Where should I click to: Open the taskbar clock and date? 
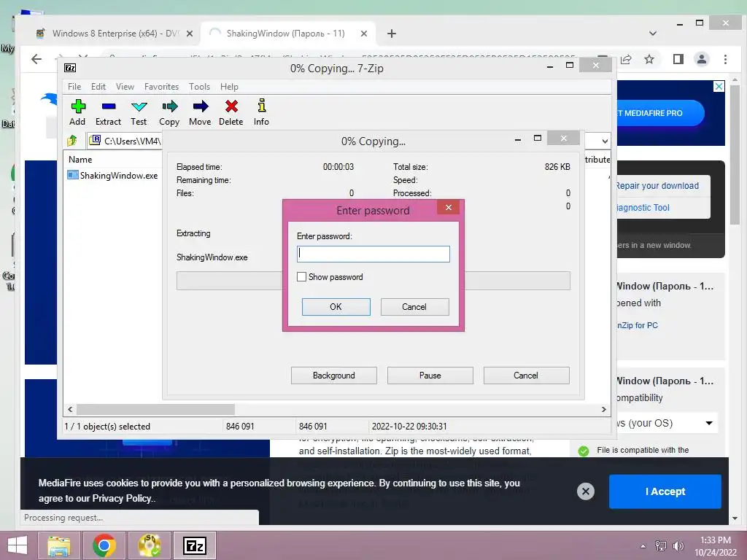pos(716,546)
